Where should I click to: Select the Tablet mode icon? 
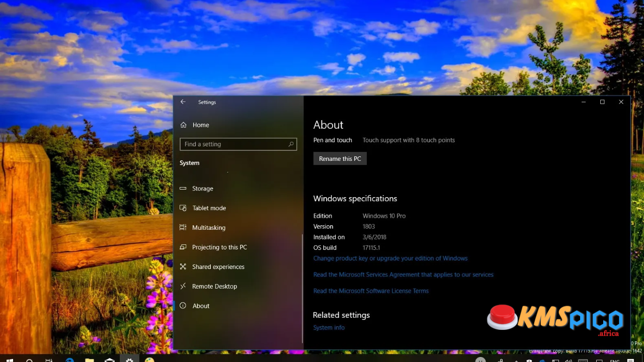pos(183,208)
